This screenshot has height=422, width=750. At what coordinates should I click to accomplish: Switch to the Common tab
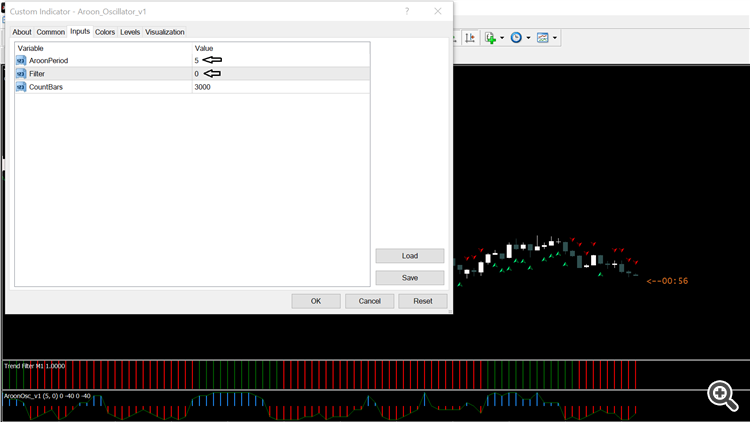[x=50, y=32]
